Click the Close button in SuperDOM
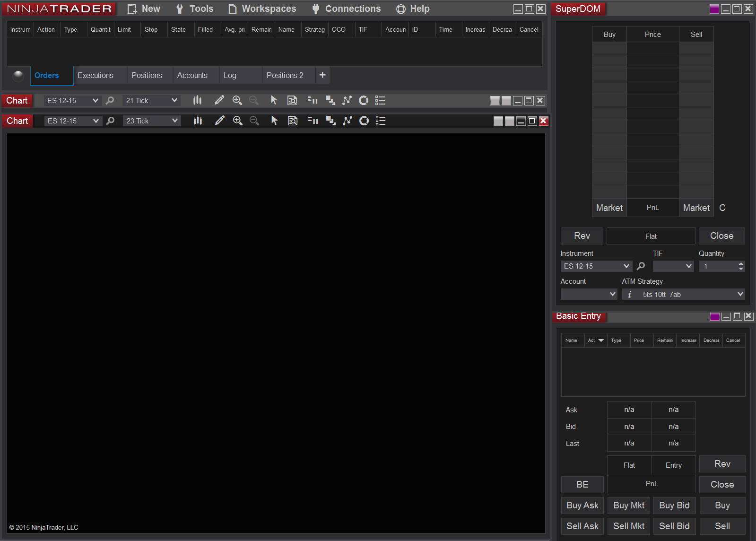Viewport: 756px width, 541px height. [722, 236]
